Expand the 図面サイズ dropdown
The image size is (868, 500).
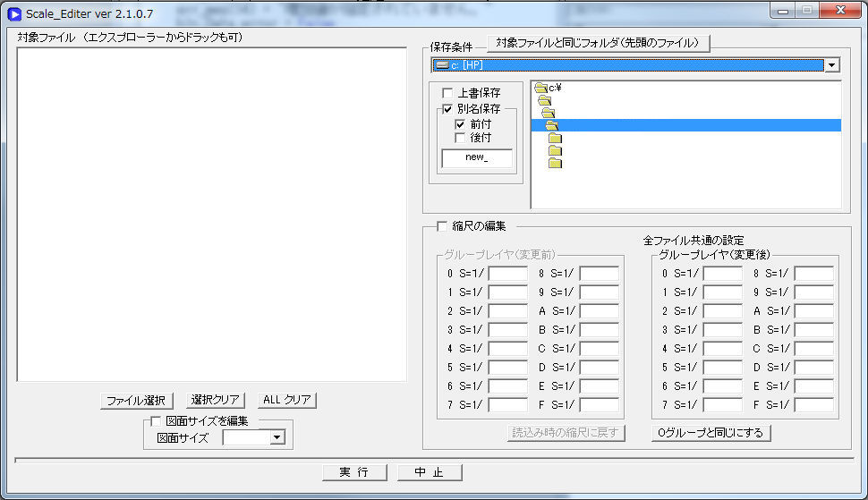point(277,437)
